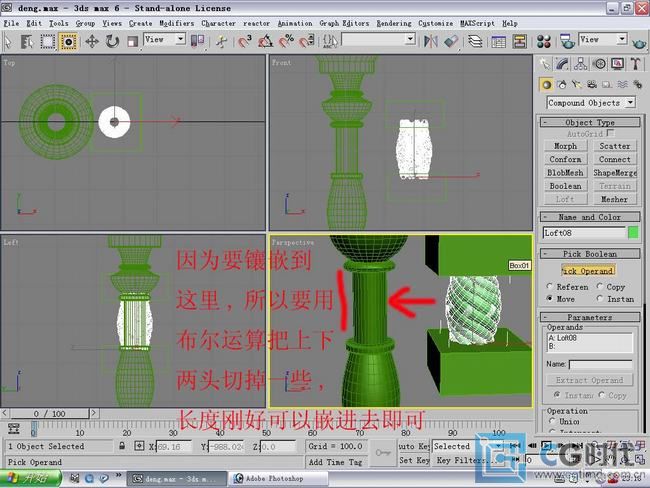Image resolution: width=650 pixels, height=488 pixels.
Task: Select Geometry category sphere icon
Action: point(546,85)
